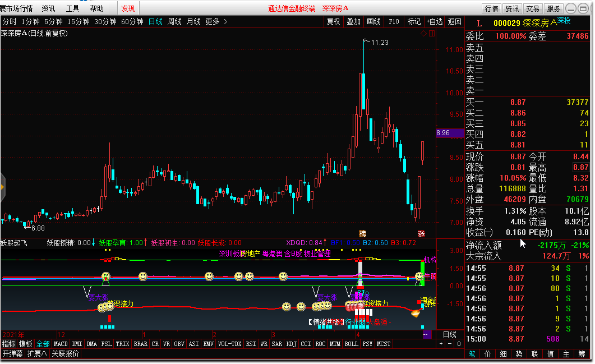Click the plus zoom-in button
This screenshot has height=364, width=595.
[x=441, y=344]
